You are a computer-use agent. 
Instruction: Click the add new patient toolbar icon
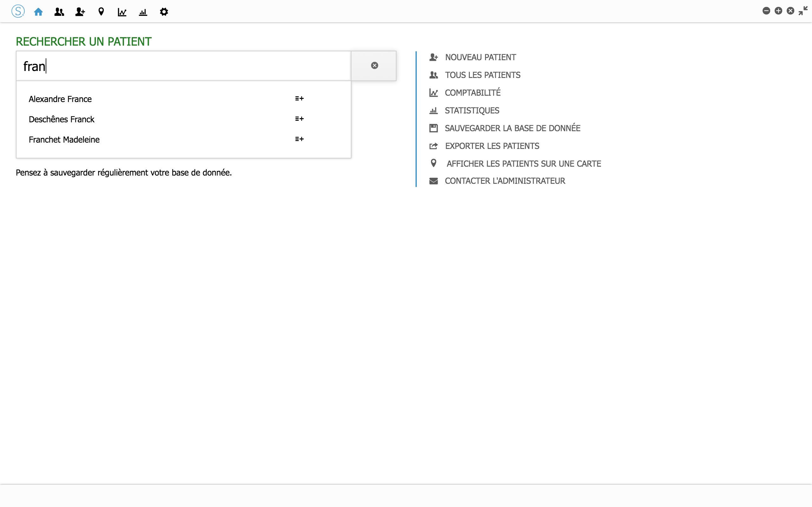pos(80,12)
